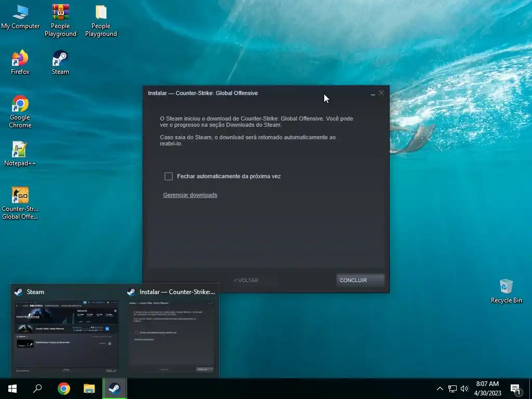This screenshot has width=532, height=399.
Task: Open the Recycle Bin on the desktop
Action: [506, 291]
